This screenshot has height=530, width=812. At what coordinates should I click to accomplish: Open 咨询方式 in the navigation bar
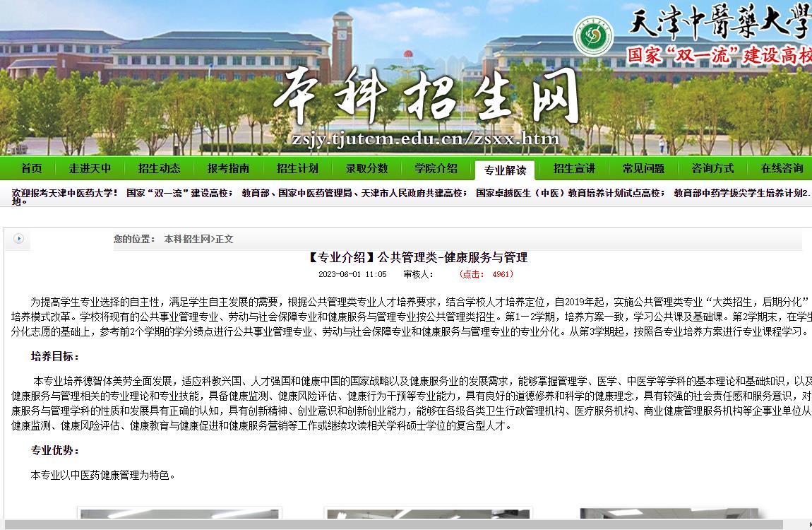coord(712,168)
